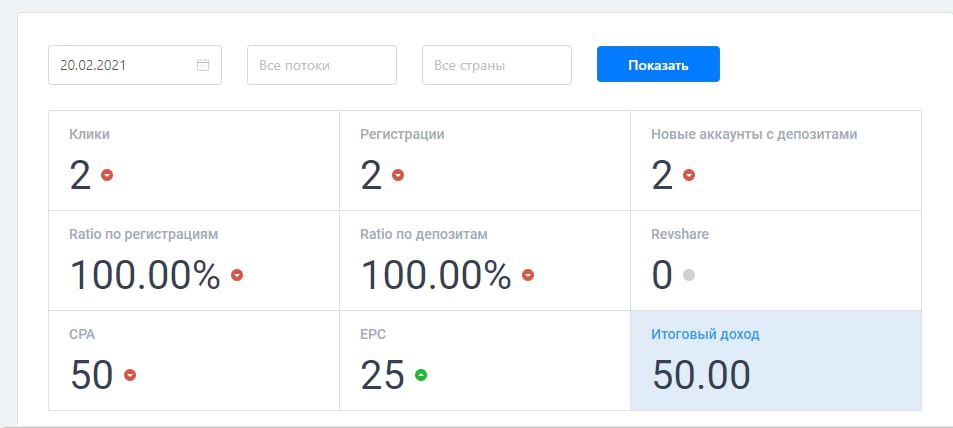Viewport: 953px width, 428px height.
Task: Click the grey neutral indicator beside Revshare
Action: pos(689,275)
